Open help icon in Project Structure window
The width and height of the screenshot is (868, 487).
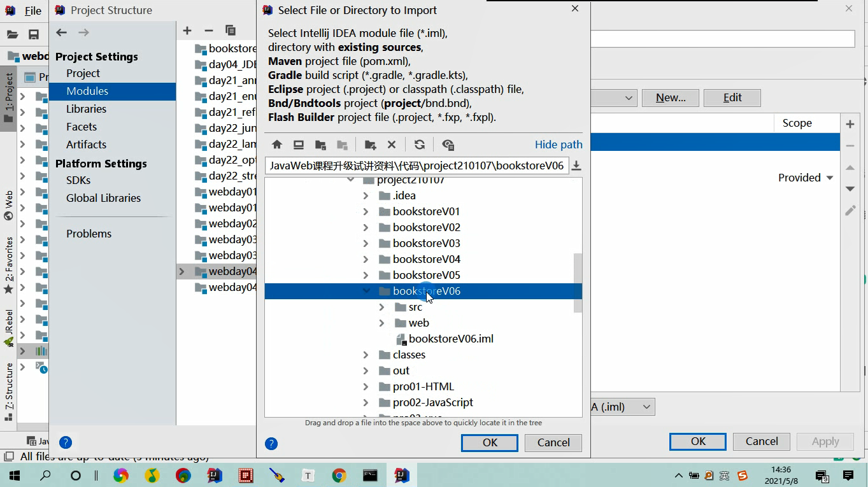[x=66, y=442]
